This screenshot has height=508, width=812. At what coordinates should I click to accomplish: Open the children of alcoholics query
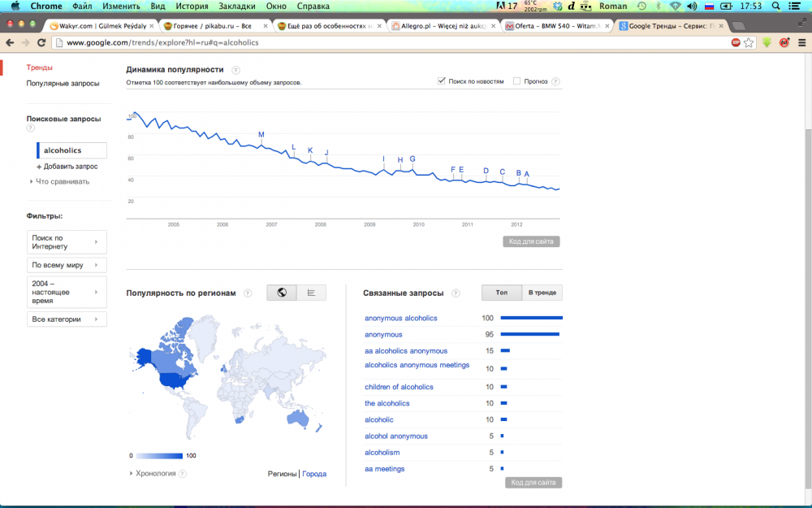399,387
